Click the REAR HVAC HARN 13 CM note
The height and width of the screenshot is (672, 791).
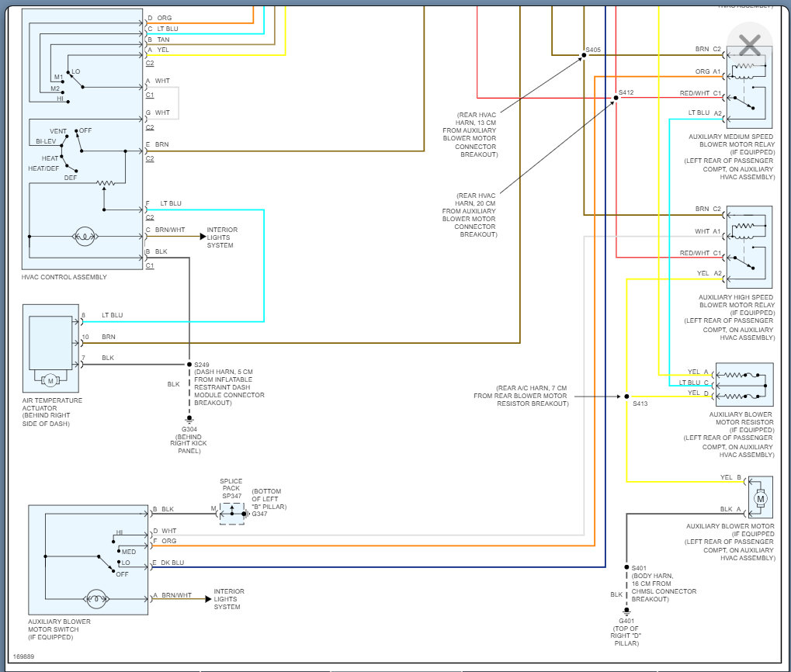pyautogui.click(x=470, y=134)
